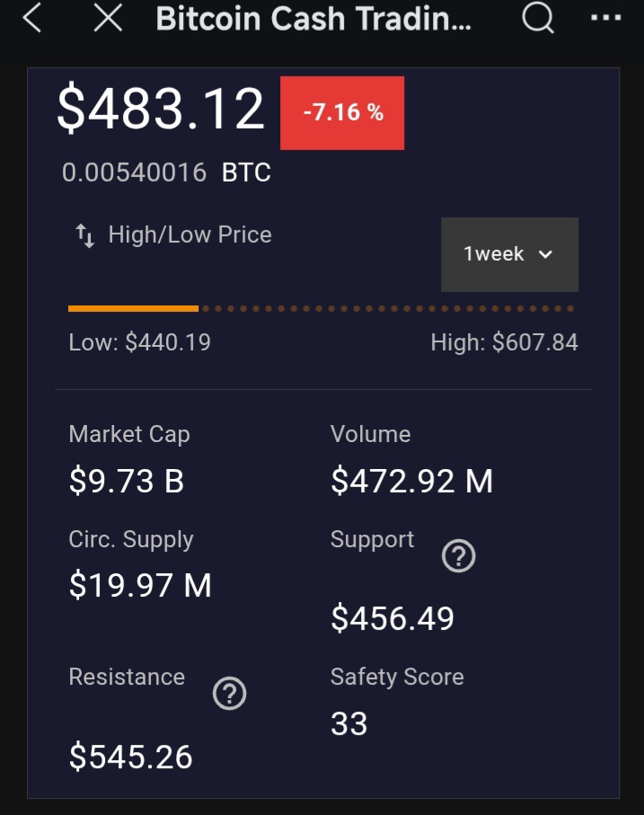The width and height of the screenshot is (644, 815).
Task: Click the Volume $472.92 M value
Action: click(411, 482)
